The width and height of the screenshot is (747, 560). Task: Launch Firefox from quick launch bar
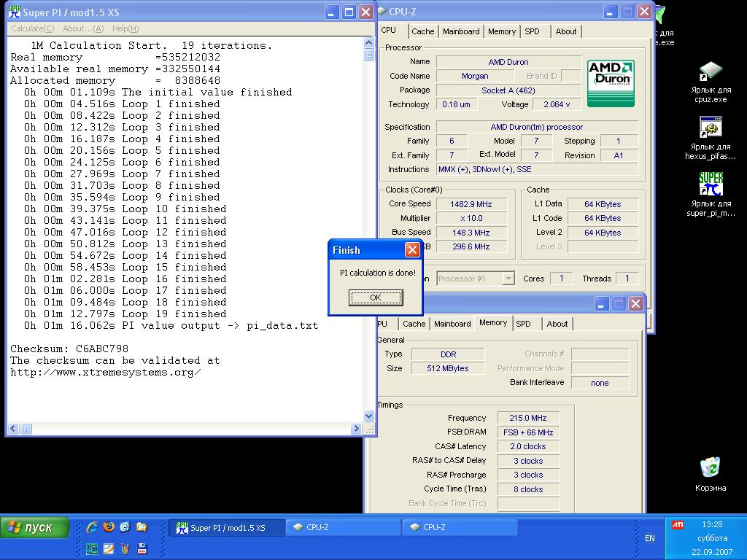tap(109, 526)
